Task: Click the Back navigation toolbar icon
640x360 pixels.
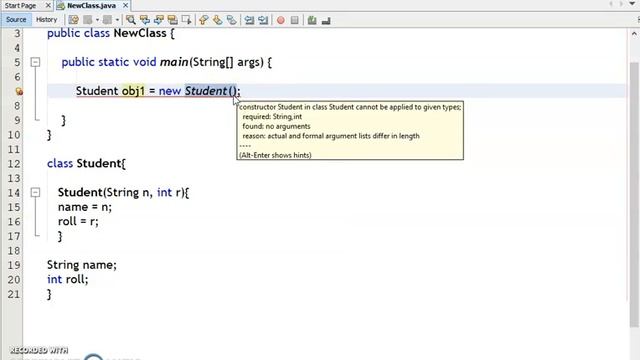Action: pos(87,20)
